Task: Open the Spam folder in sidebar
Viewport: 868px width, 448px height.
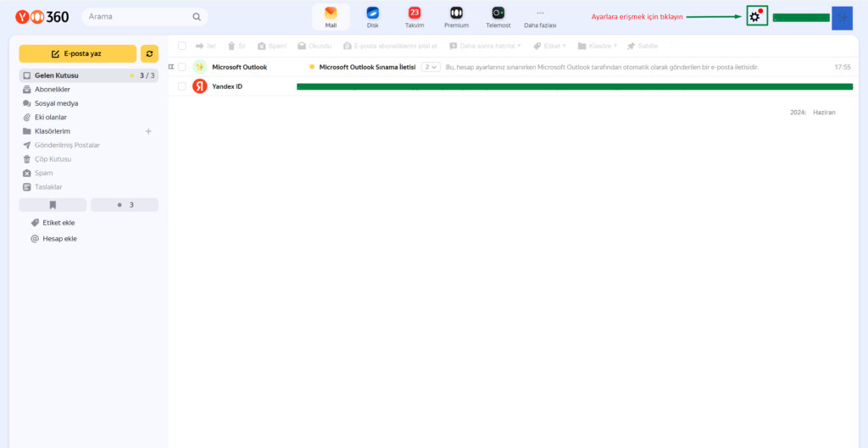Action: tap(43, 173)
